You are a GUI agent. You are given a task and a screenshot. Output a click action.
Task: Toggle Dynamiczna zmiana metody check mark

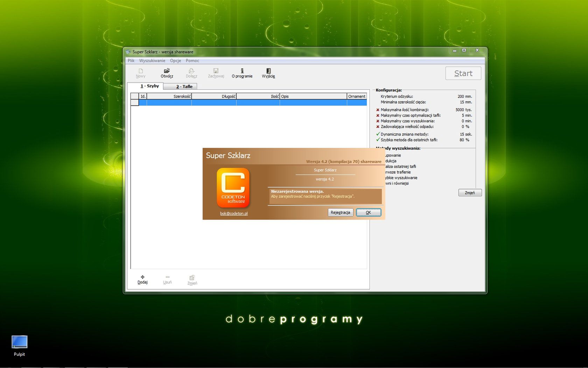point(378,134)
